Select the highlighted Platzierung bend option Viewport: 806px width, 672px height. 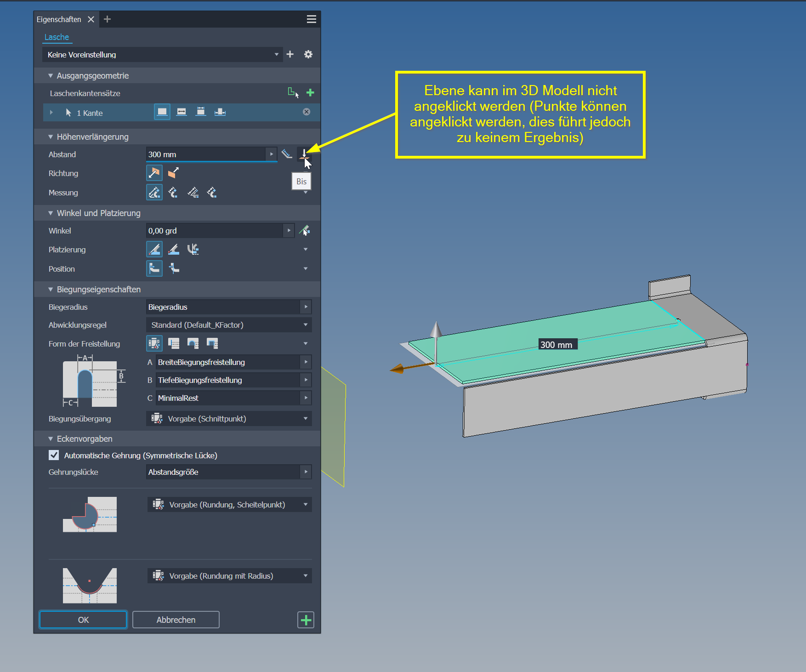coord(154,249)
